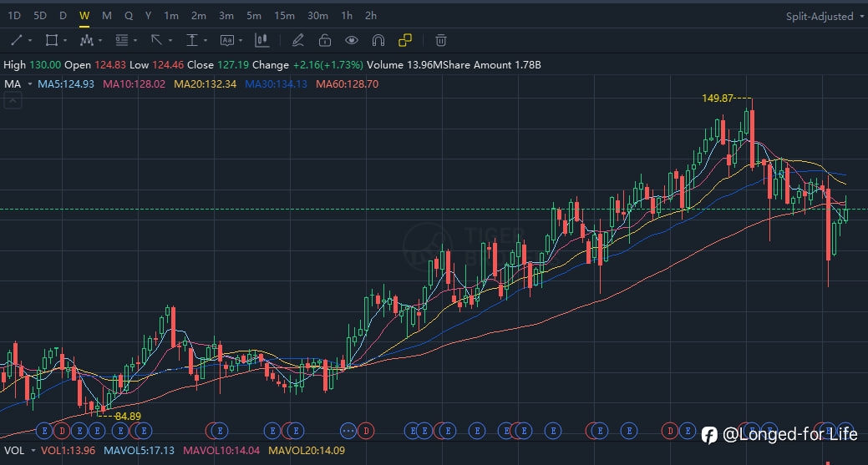Toggle the magnet snap mode
Screen dimensions: 868x465
[x=378, y=40]
